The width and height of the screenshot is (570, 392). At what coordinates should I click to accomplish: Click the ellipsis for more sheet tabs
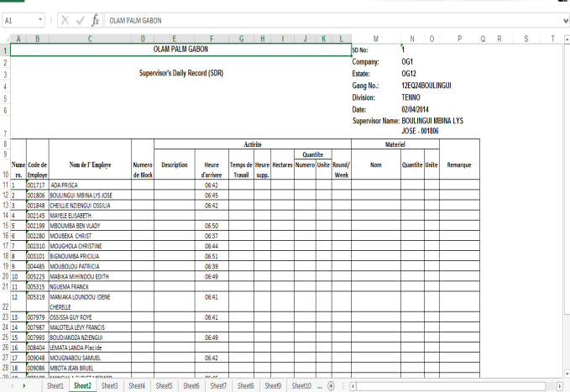pos(318,386)
